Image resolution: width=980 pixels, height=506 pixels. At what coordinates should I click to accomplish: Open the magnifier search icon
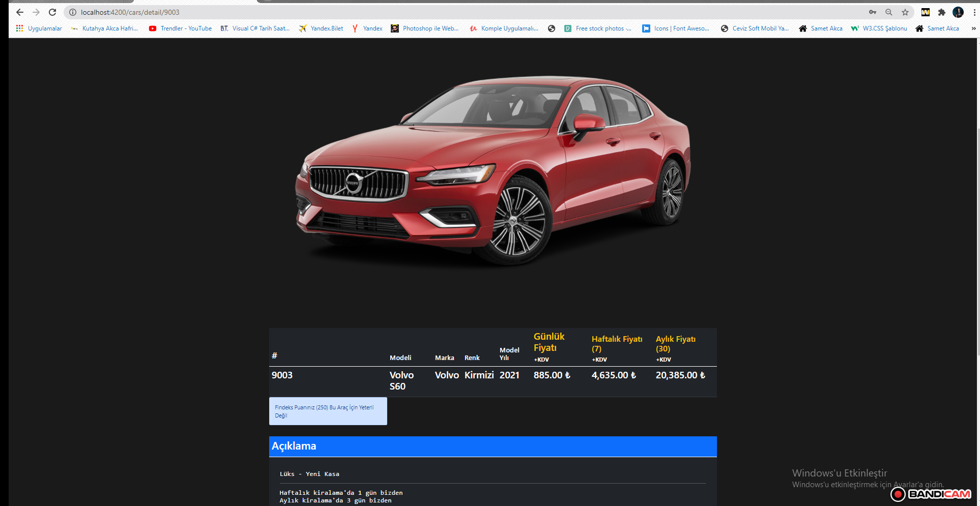[888, 12]
